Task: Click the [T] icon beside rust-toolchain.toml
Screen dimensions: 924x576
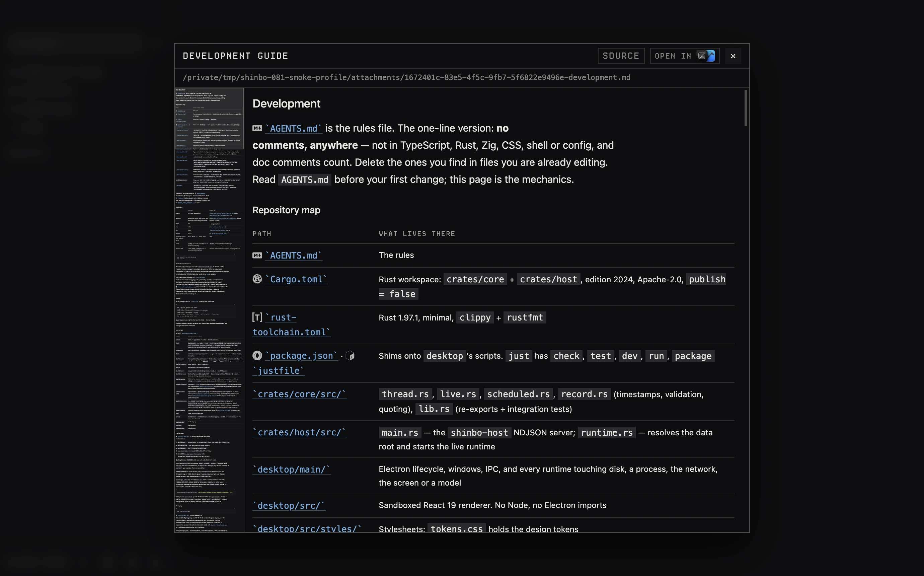Action: pos(257,317)
